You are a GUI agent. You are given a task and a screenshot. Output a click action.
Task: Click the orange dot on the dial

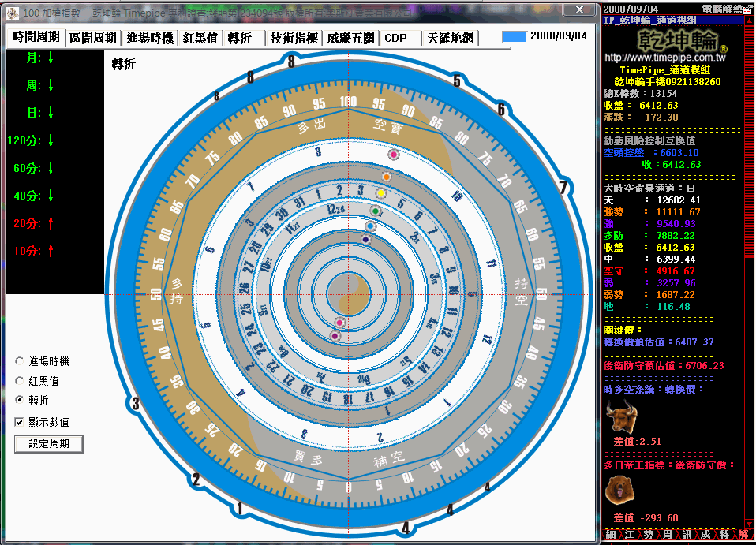(x=386, y=177)
